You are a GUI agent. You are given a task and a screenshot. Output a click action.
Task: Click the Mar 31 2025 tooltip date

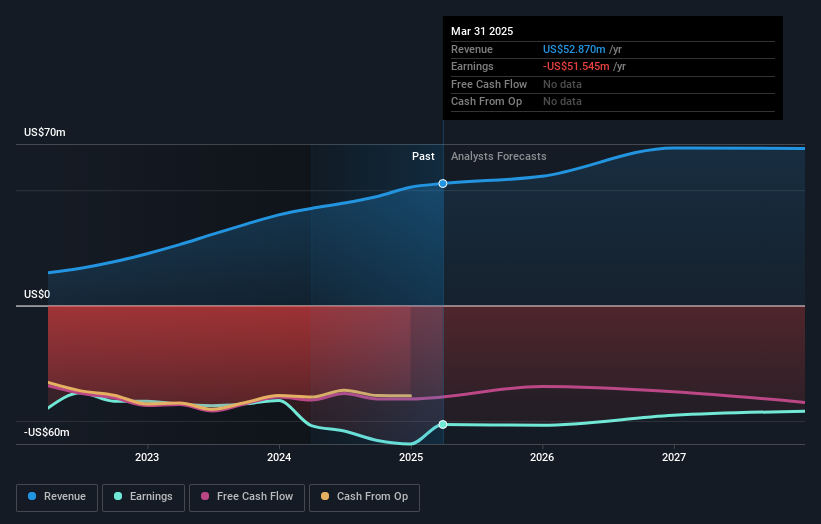tap(482, 31)
